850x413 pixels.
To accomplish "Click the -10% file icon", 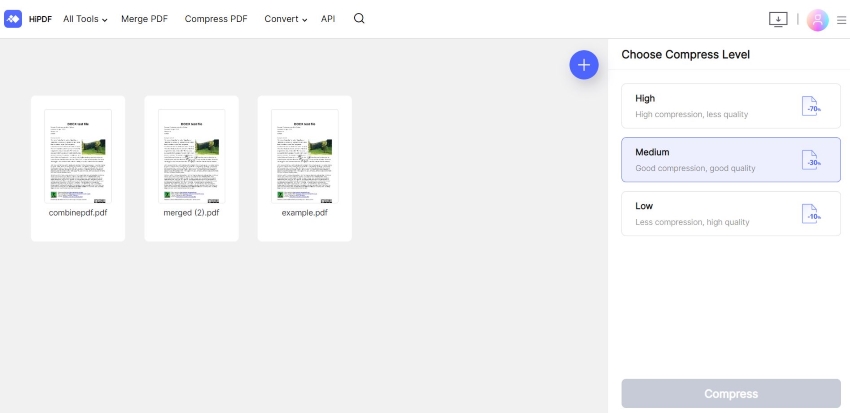I will [812, 214].
